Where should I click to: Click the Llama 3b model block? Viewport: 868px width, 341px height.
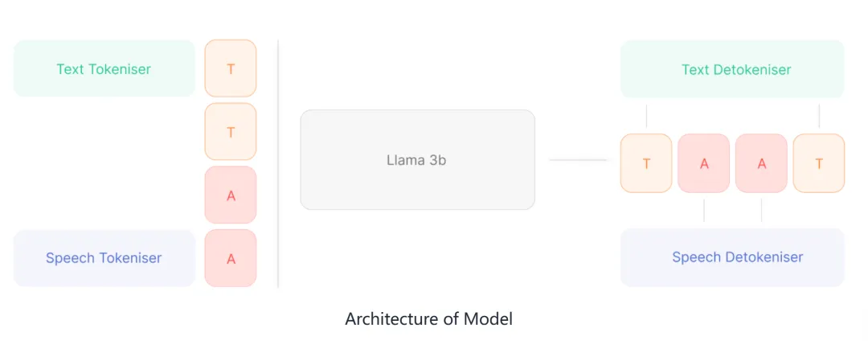(x=417, y=160)
